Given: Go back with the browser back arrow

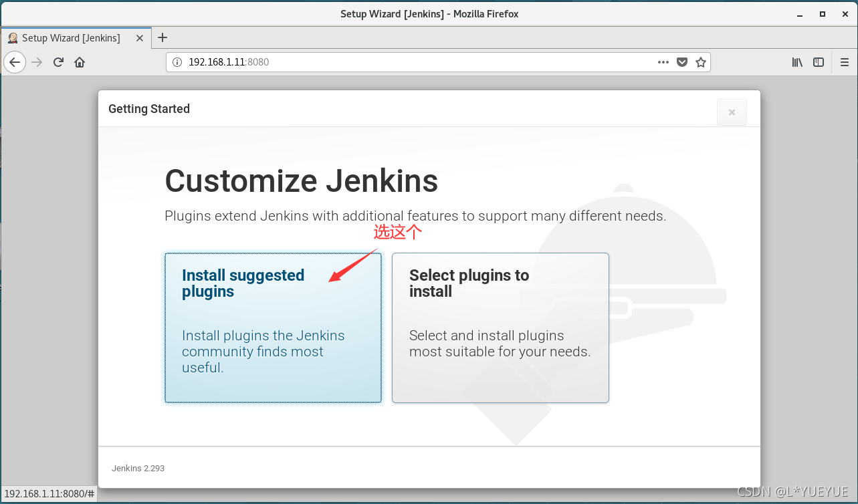Looking at the screenshot, I should coord(15,62).
